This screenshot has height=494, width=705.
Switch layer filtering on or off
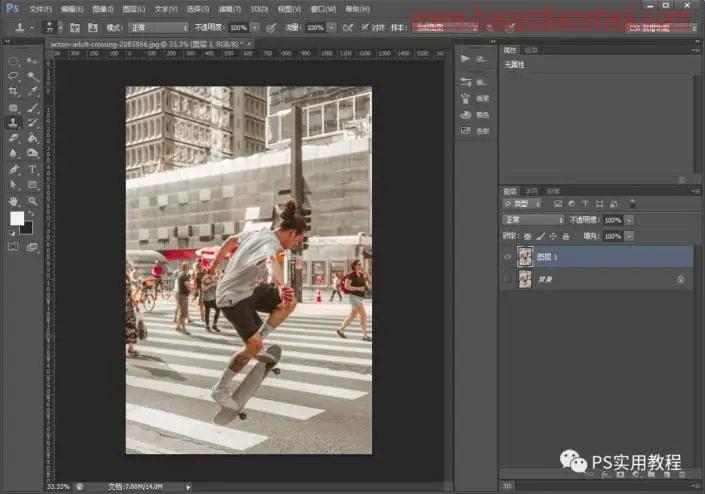[632, 204]
